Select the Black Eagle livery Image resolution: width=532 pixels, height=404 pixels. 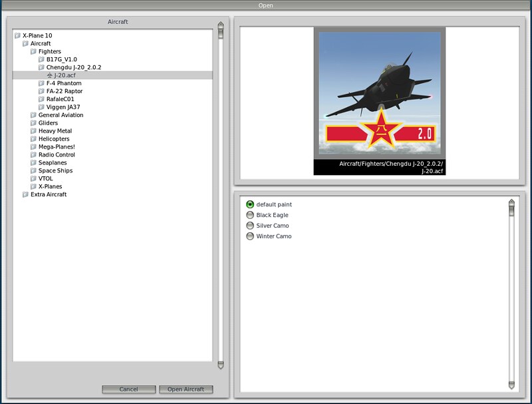250,215
